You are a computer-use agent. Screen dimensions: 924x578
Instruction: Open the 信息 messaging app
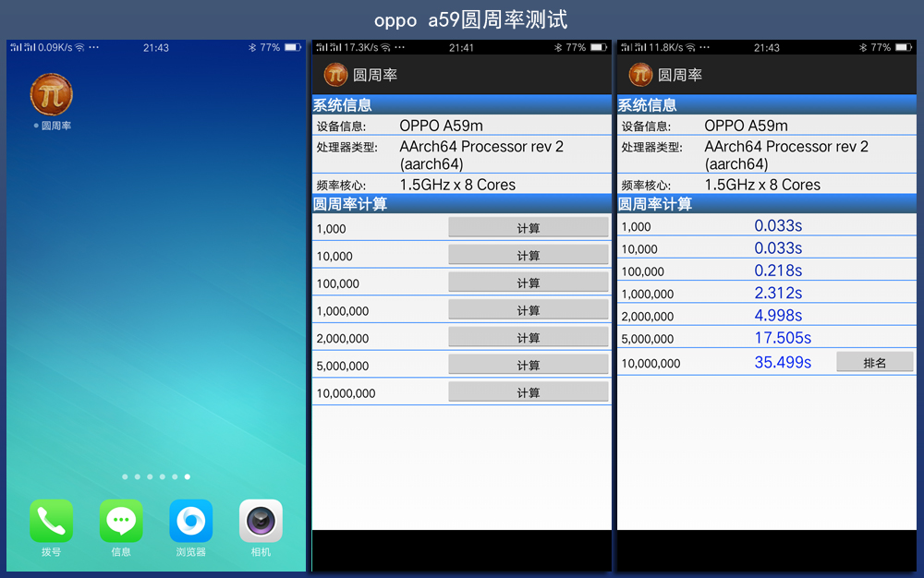point(120,521)
